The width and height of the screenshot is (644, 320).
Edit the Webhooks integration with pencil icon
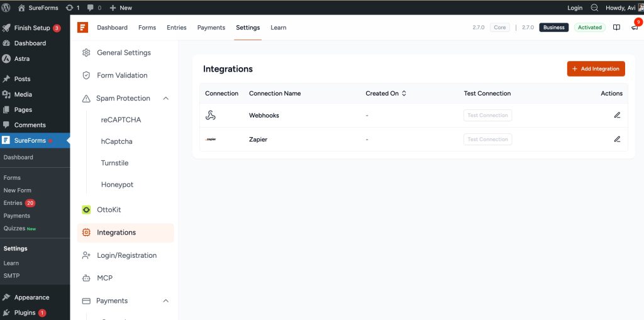pos(617,115)
